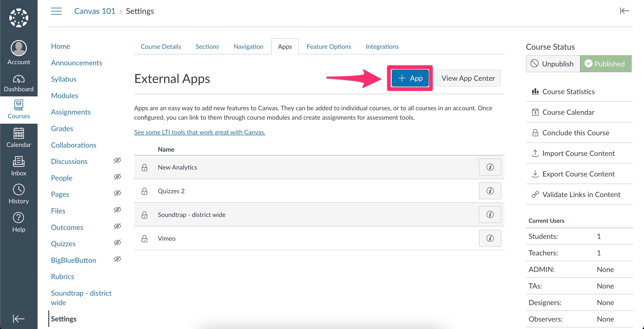Open Validate Links in Content
The image size is (644, 329).
581,194
